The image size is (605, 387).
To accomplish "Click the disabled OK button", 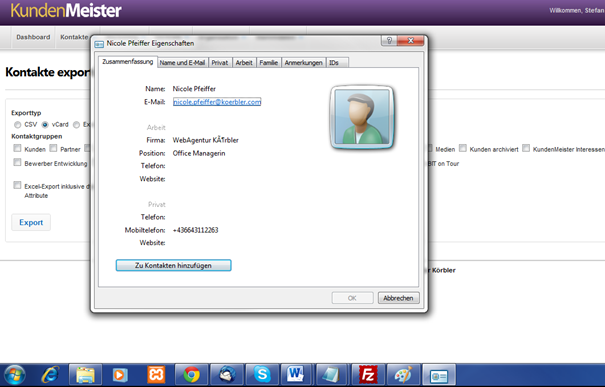I will (352, 298).
